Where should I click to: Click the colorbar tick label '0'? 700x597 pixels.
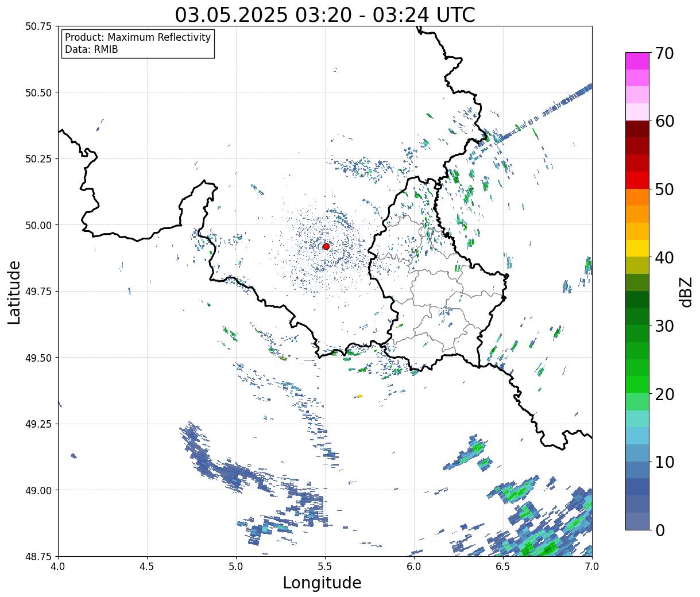click(x=660, y=530)
